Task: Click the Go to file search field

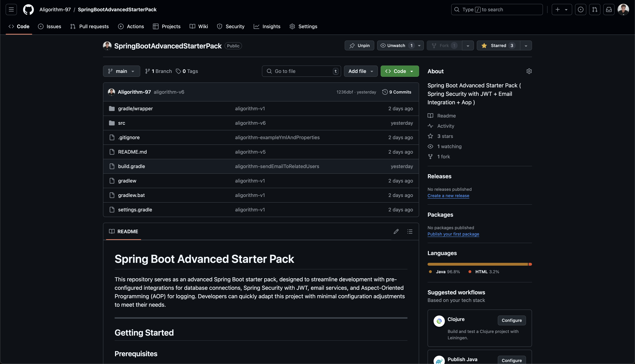Action: (301, 71)
